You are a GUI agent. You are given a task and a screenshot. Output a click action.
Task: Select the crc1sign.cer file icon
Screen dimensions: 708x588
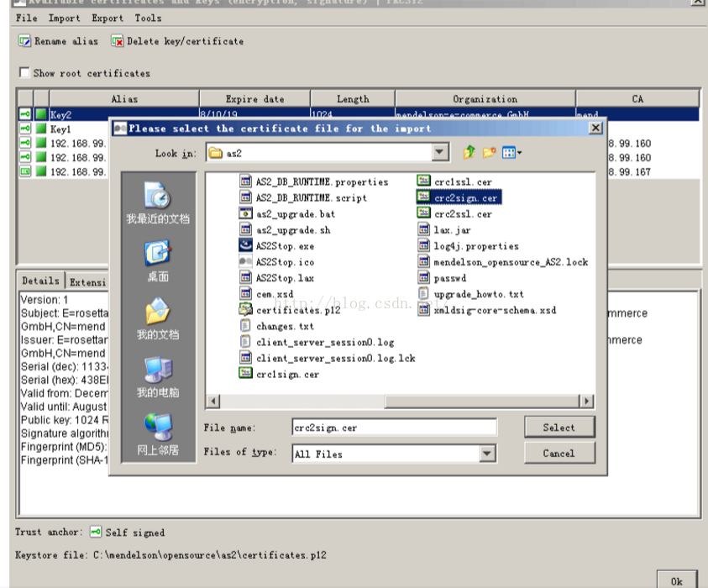[245, 374]
